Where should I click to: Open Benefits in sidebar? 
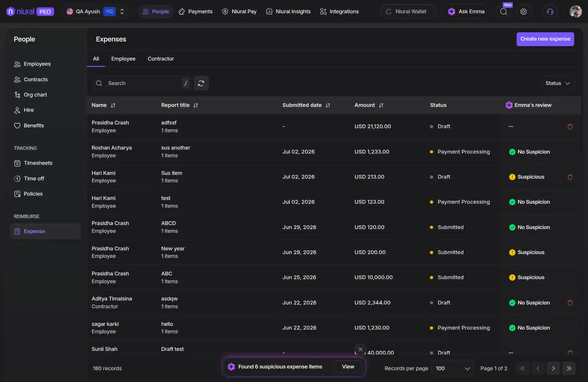click(x=45, y=125)
